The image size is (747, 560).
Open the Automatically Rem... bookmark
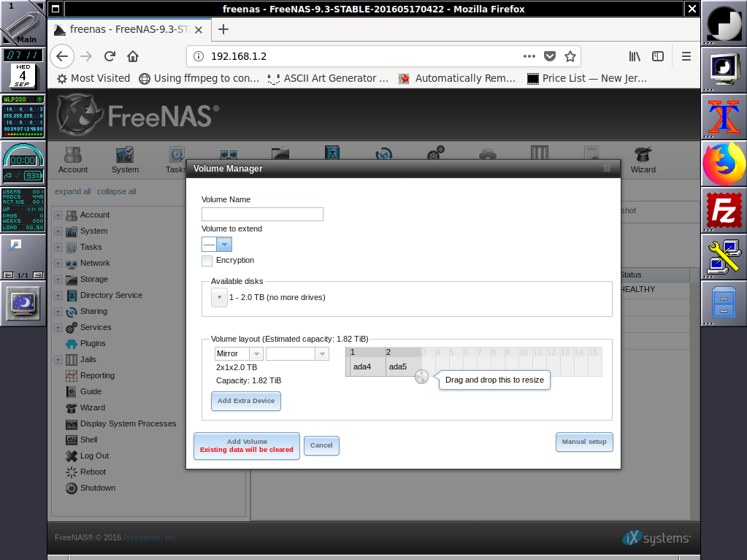[457, 78]
